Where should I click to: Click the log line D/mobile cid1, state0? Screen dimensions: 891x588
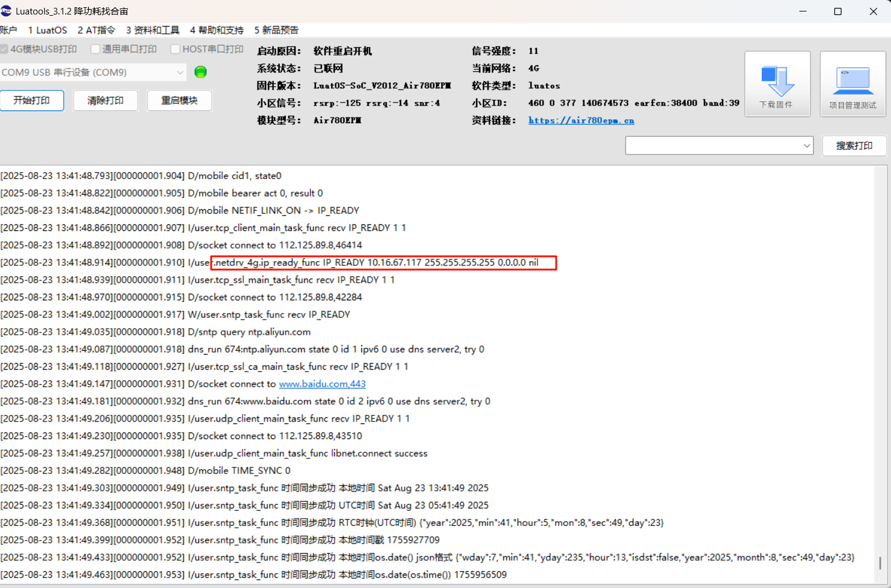[141, 175]
